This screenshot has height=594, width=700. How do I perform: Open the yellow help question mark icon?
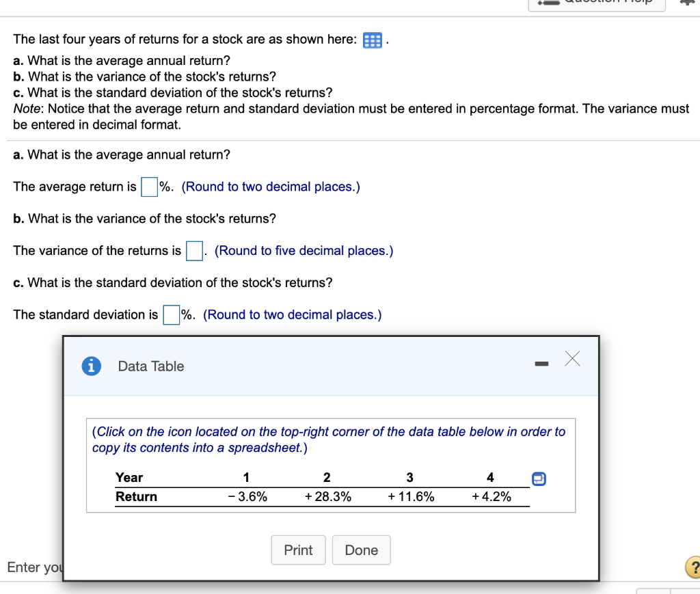click(693, 567)
